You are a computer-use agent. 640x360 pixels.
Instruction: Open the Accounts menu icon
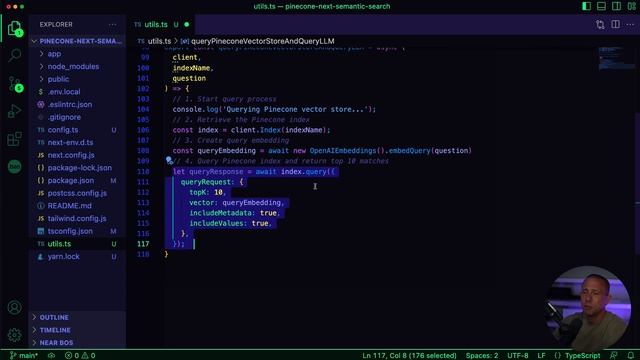[x=15, y=307]
